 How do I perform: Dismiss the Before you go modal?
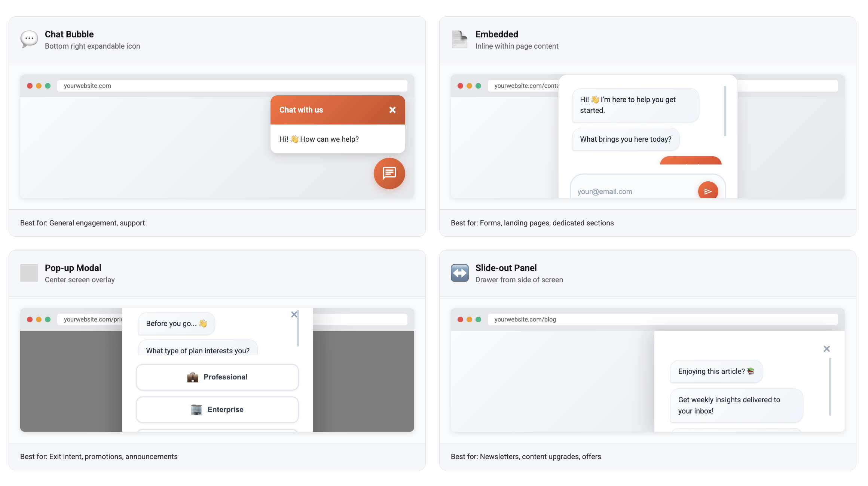(294, 314)
